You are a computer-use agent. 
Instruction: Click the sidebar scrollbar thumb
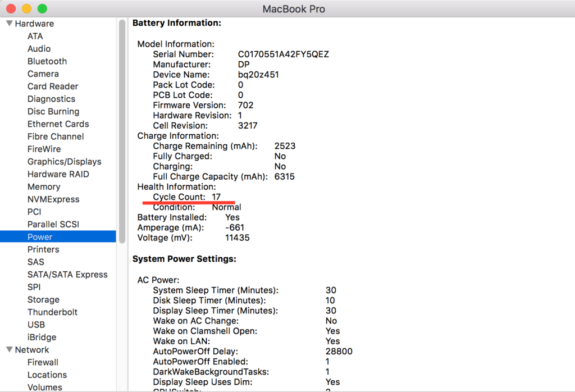tap(122, 131)
